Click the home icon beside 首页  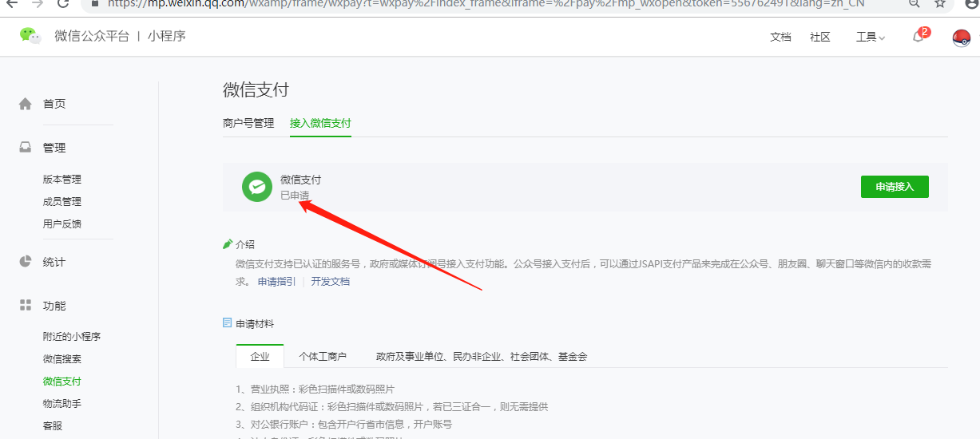[26, 104]
